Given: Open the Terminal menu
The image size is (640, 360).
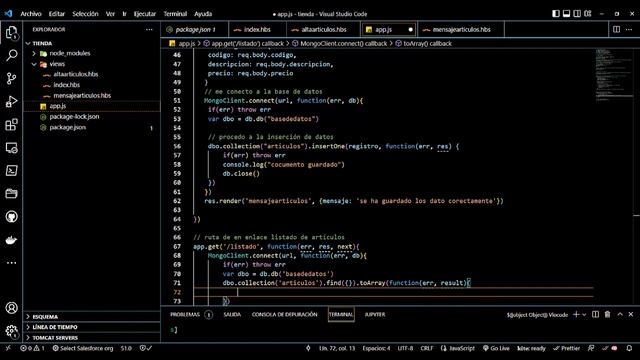Looking at the screenshot, I should (175, 14).
